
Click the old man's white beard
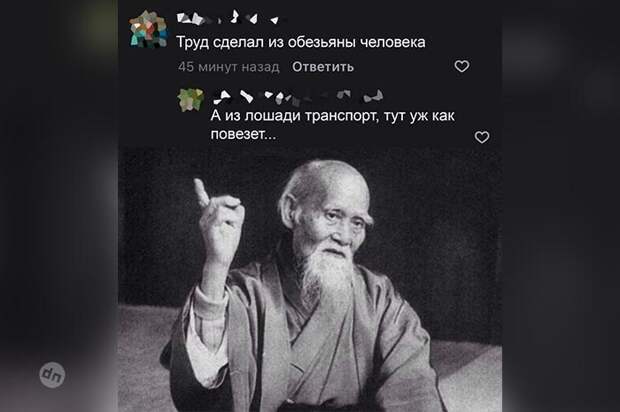[x=329, y=273]
